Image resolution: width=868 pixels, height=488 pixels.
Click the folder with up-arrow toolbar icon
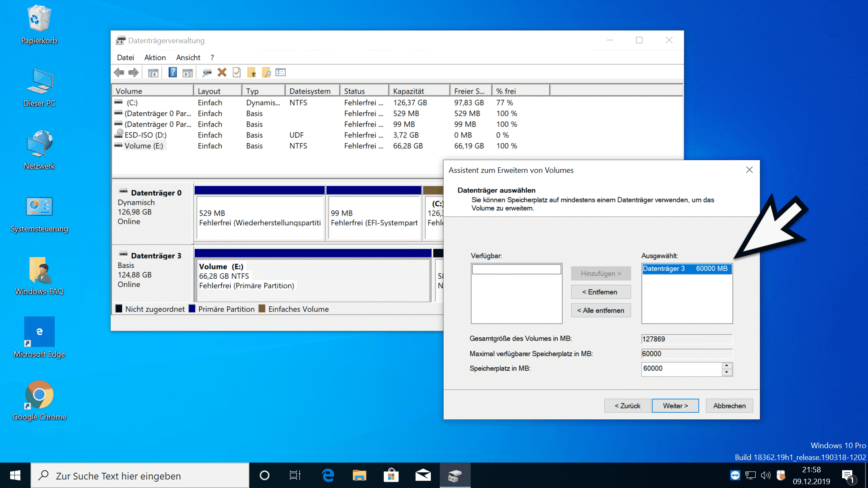click(252, 72)
